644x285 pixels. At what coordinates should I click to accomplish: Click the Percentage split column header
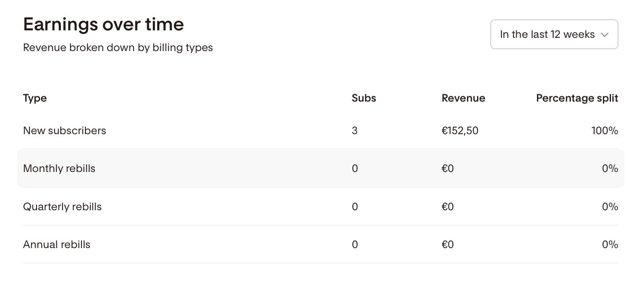coord(577,99)
